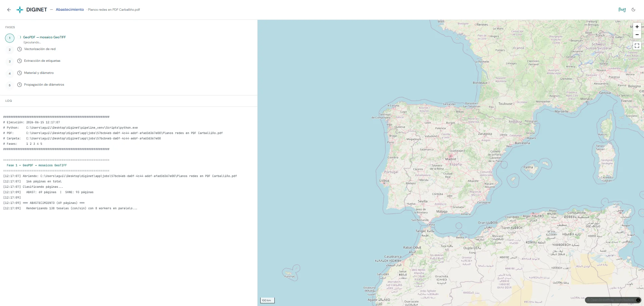Click the '# Python:' path log line

tap(70, 128)
